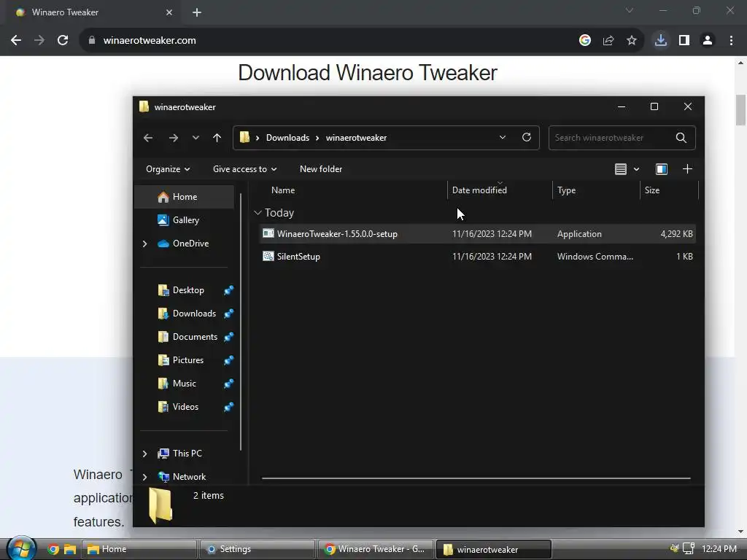Viewport: 747px width, 560px height.
Task: Open the recent locations chevron in Explorer
Action: point(196,138)
